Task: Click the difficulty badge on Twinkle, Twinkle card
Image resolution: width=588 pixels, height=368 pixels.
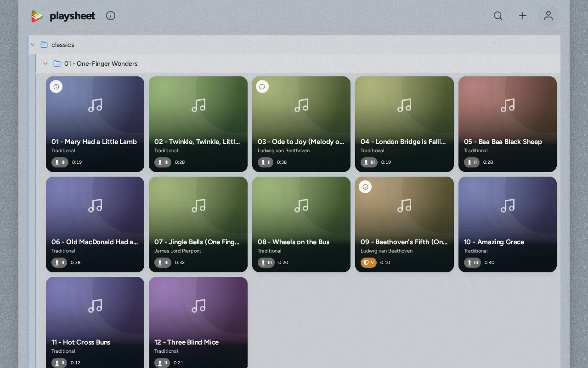Action: tap(163, 162)
